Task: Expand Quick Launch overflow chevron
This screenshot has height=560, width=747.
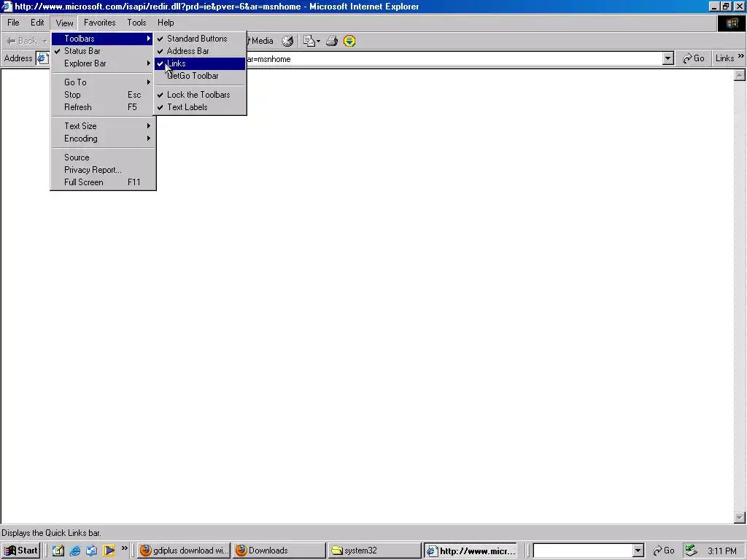Action: tap(124, 548)
